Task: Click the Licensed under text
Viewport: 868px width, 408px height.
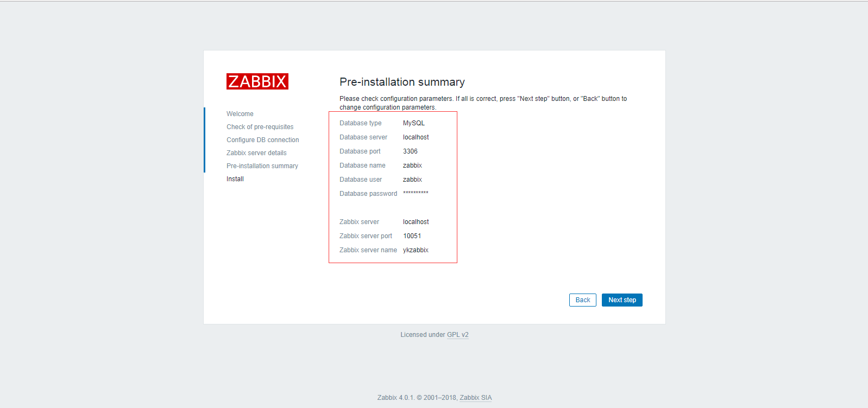Action: click(x=423, y=335)
